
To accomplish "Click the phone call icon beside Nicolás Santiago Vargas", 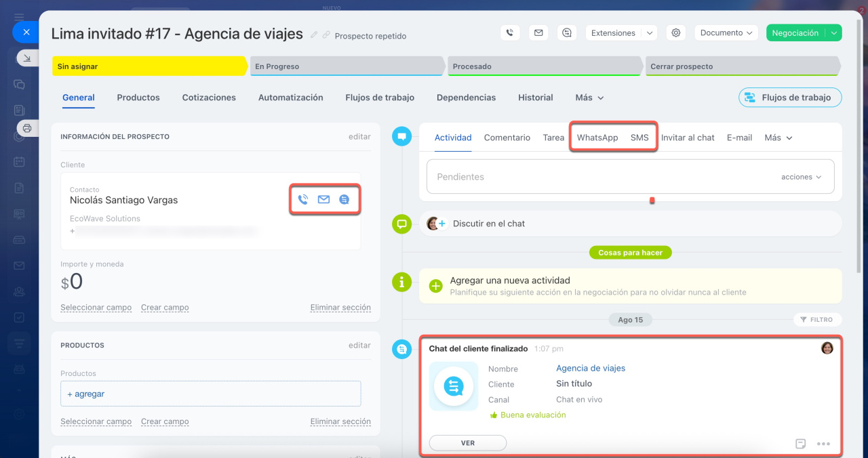I will pyautogui.click(x=303, y=199).
